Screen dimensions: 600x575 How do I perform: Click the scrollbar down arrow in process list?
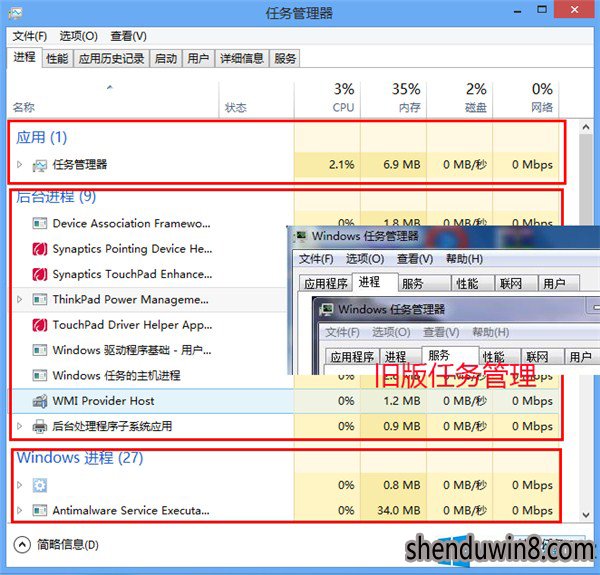click(586, 515)
